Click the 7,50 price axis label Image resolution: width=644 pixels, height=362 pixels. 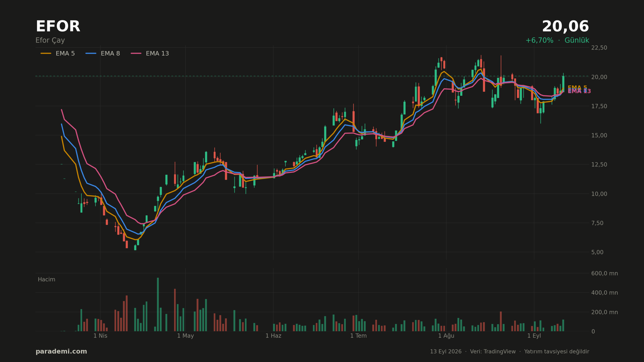click(597, 223)
